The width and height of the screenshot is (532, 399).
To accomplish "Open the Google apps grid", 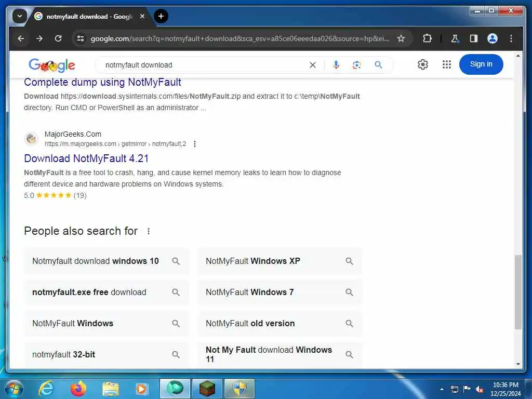I will coord(446,64).
